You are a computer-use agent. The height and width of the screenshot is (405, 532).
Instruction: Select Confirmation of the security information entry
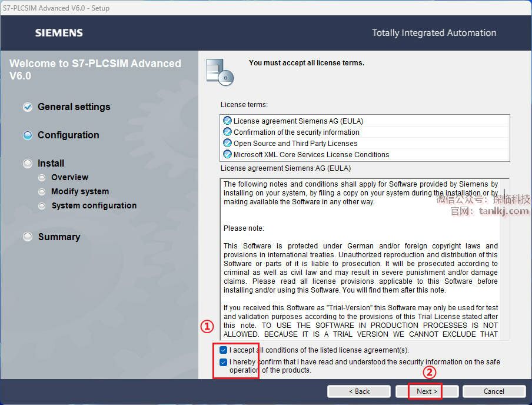click(365, 132)
